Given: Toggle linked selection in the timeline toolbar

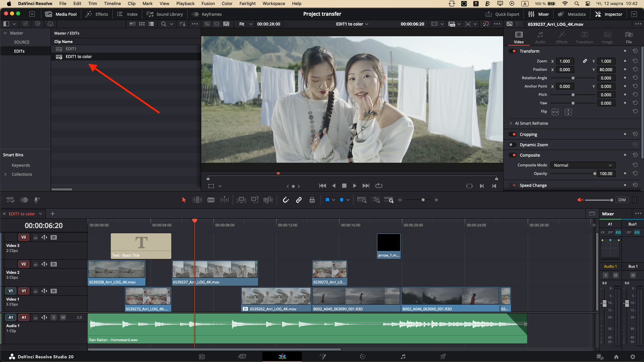Looking at the screenshot, I should tap(299, 200).
